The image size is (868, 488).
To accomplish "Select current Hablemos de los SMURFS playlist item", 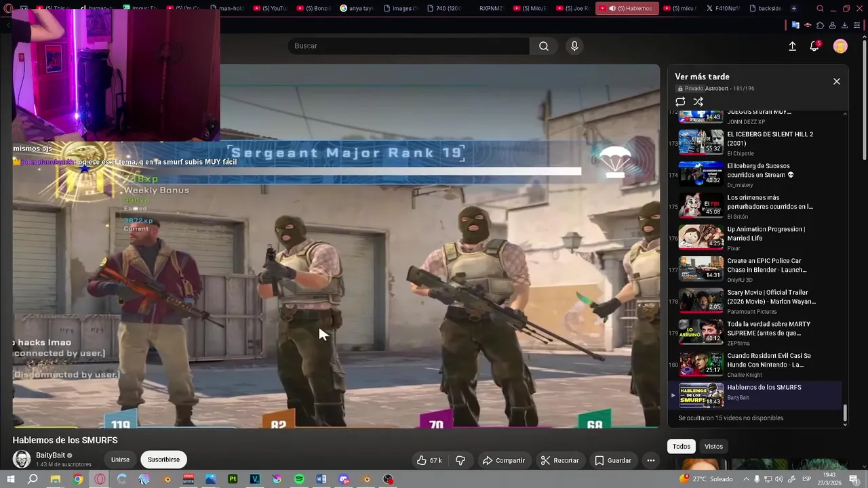I will (755, 395).
